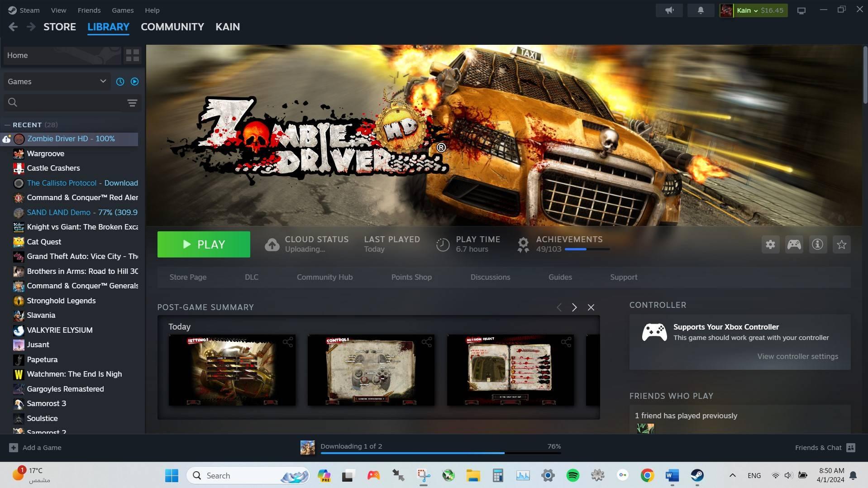868x488 pixels.
Task: Open the notifications bell in Steam
Action: [701, 10]
